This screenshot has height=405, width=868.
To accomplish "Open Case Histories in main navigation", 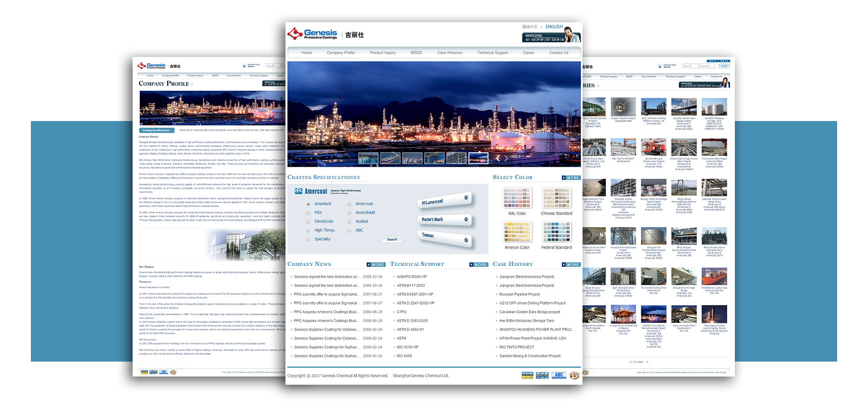I will coord(450,53).
